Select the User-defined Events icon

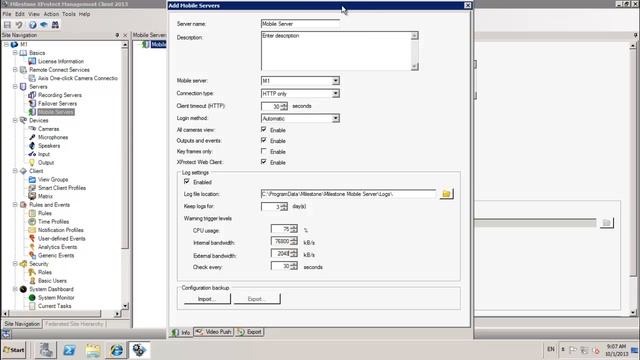point(32,239)
